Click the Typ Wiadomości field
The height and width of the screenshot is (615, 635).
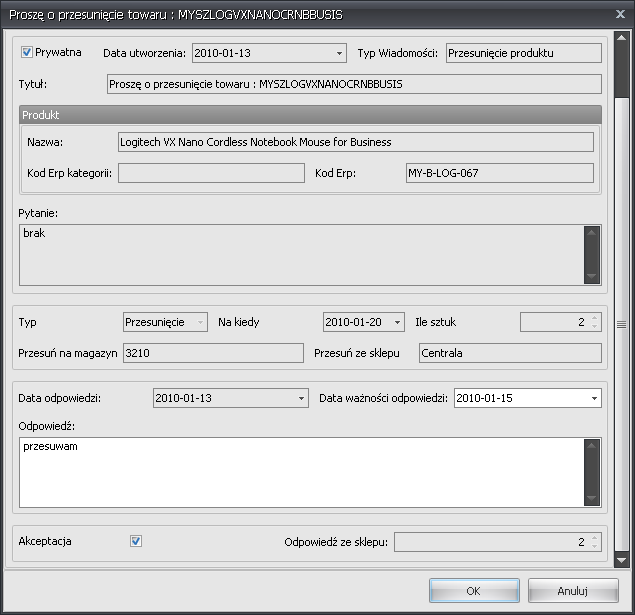click(x=524, y=53)
